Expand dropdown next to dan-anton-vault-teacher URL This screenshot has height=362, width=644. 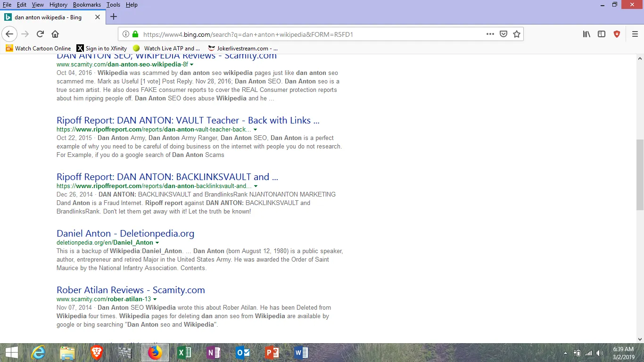tap(255, 130)
